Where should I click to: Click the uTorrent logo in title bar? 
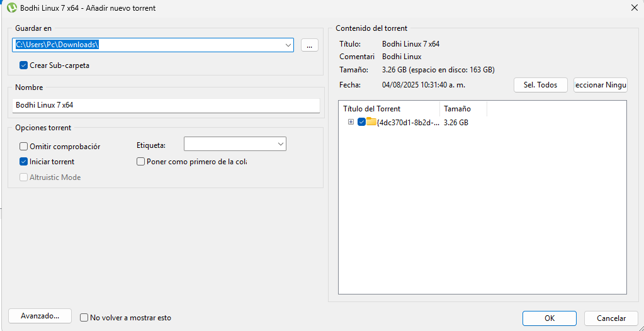(x=11, y=8)
